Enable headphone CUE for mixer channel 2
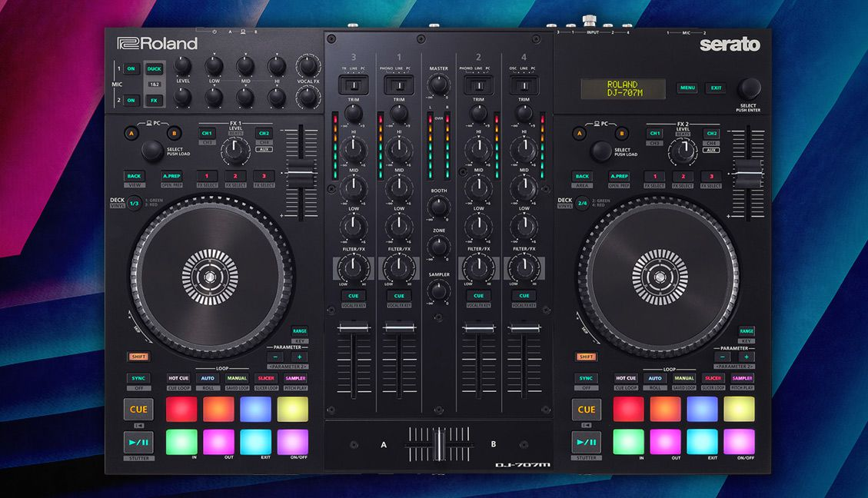Viewport: 868px width, 498px height. click(x=479, y=295)
